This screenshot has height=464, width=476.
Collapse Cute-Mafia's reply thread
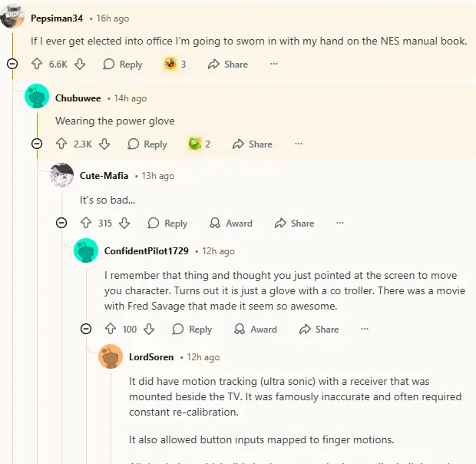click(x=61, y=223)
